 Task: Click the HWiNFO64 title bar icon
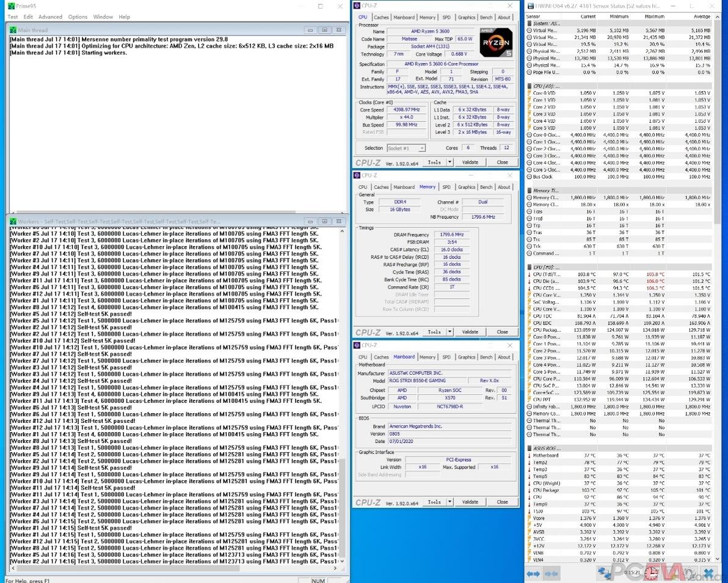530,5
